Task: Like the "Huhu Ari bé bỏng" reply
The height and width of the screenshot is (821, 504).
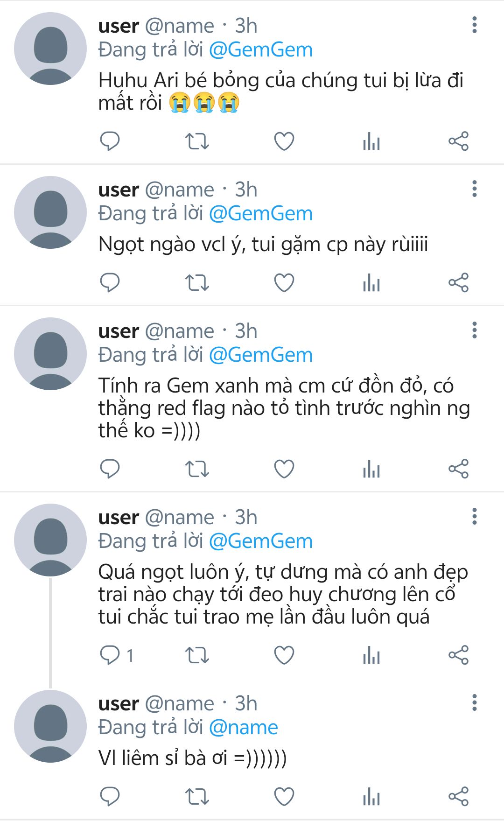Action: pos(284,141)
